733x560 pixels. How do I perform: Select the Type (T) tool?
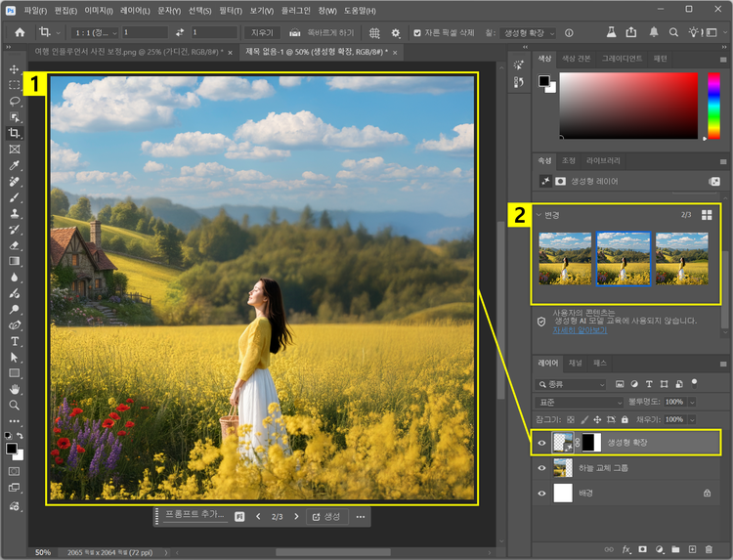click(x=15, y=341)
